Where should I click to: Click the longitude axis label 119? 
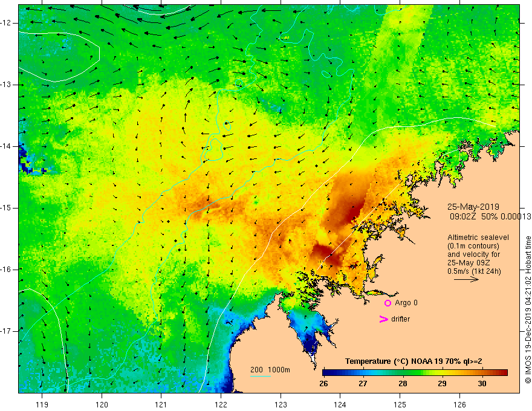pyautogui.click(x=42, y=404)
